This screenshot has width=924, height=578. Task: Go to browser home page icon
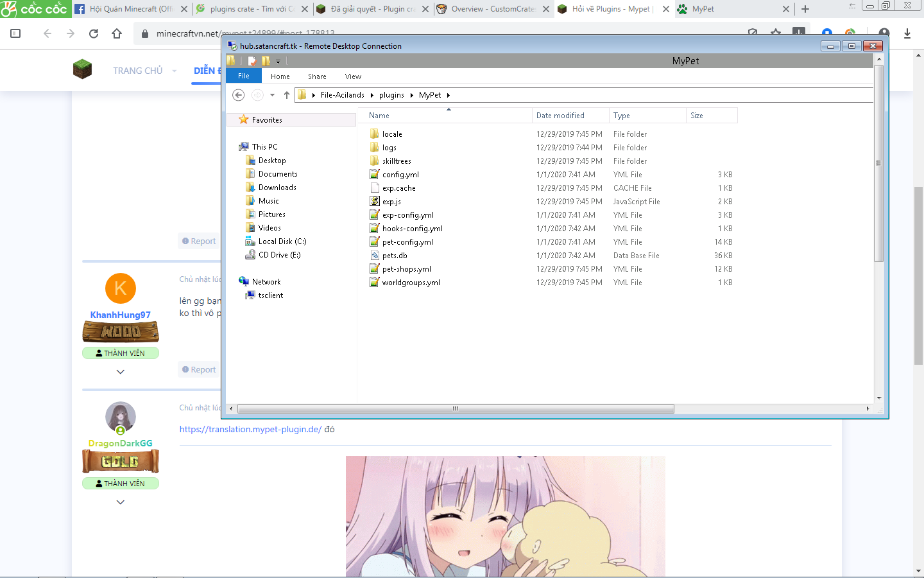[x=117, y=33]
